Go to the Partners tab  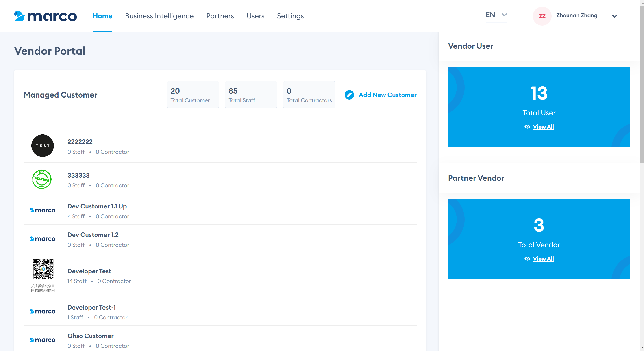[220, 16]
